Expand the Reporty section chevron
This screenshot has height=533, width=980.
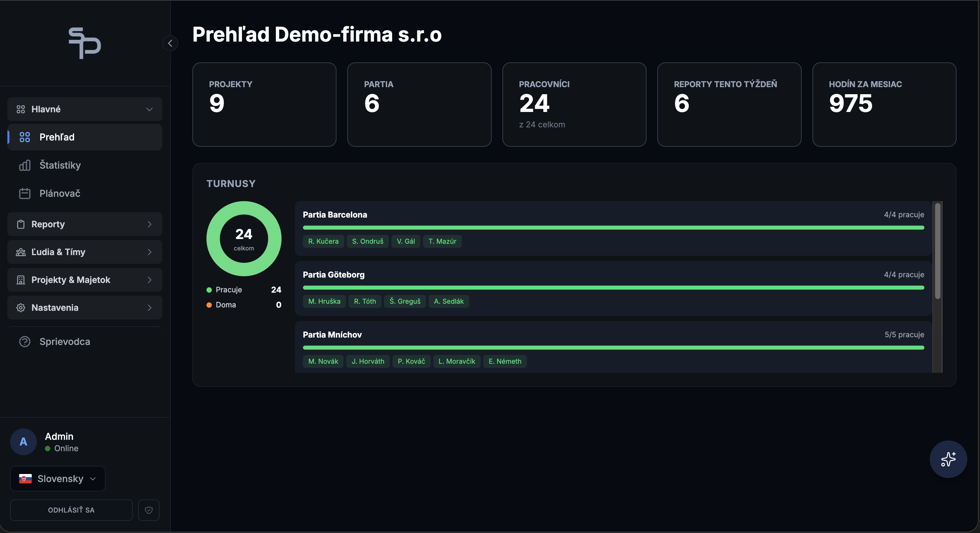(x=149, y=224)
